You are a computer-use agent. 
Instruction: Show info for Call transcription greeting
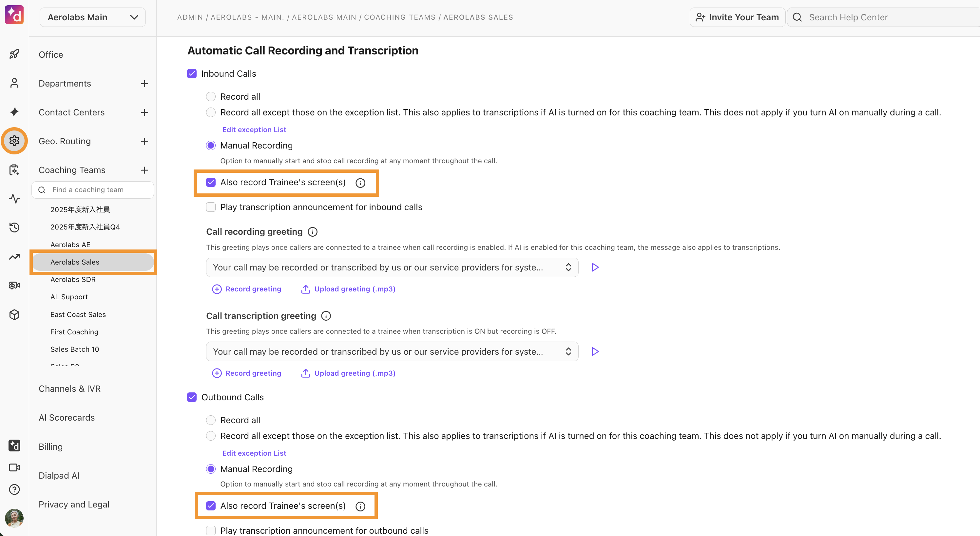326,316
